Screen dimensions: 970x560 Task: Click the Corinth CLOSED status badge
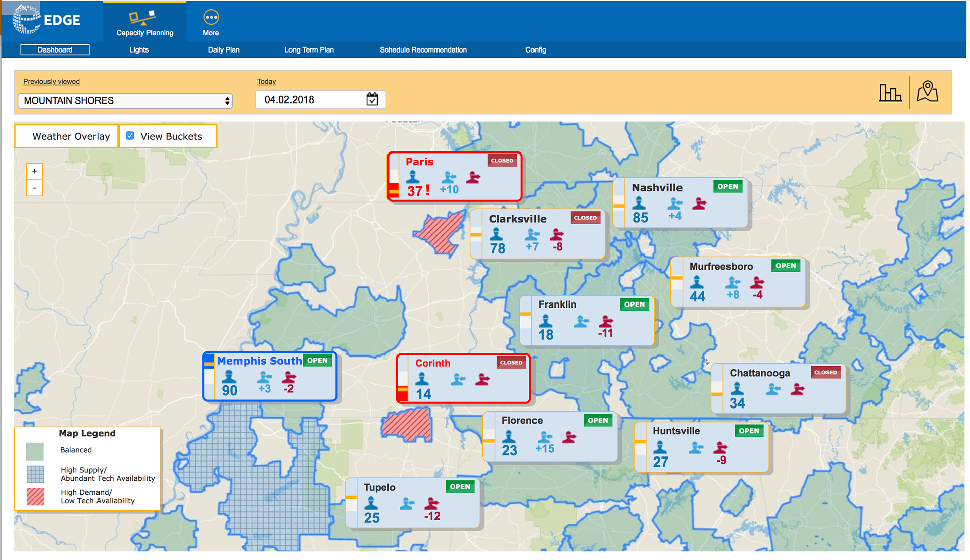[x=511, y=362]
